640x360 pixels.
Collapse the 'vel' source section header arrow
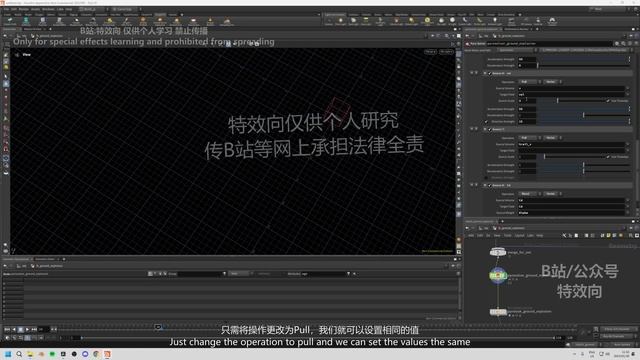[x=485, y=73]
